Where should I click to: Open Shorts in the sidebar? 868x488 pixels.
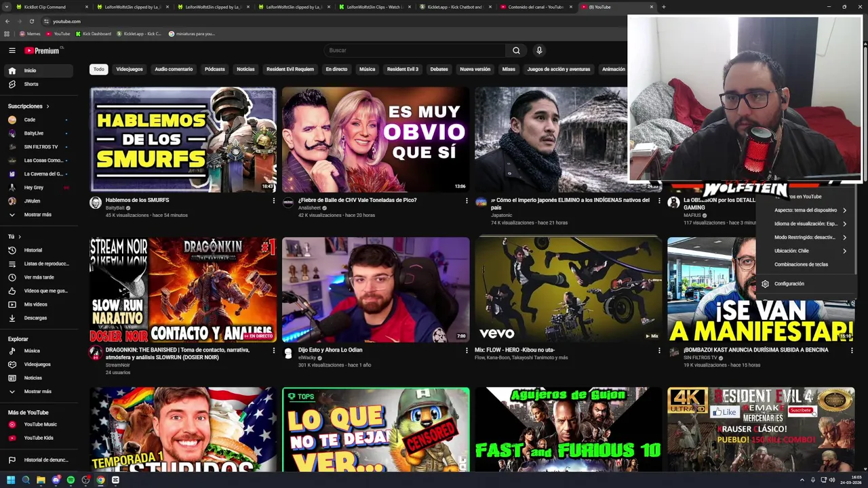(x=39, y=84)
